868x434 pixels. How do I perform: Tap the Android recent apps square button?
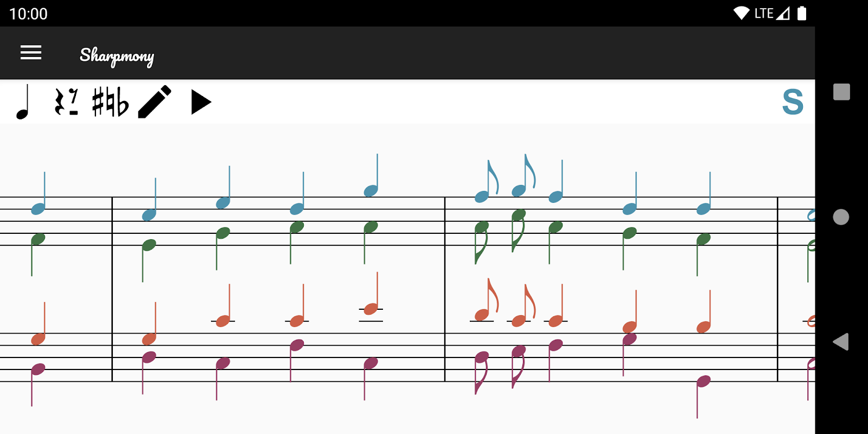[841, 92]
